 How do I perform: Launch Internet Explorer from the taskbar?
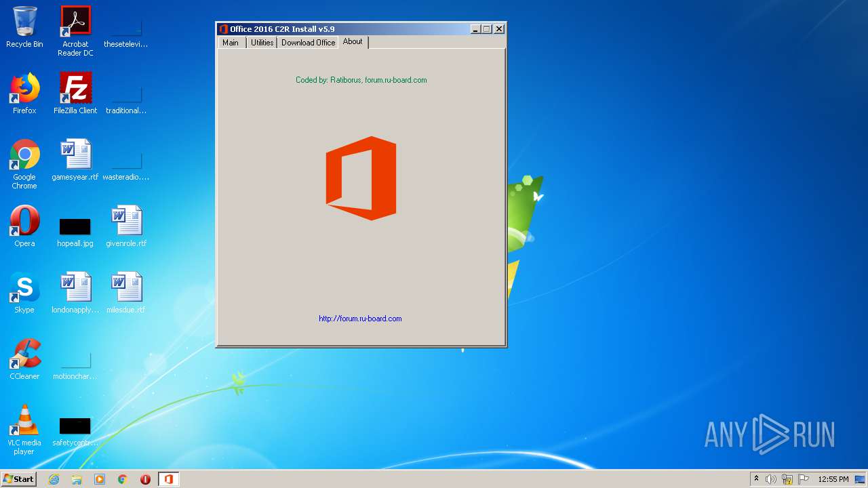(54, 479)
